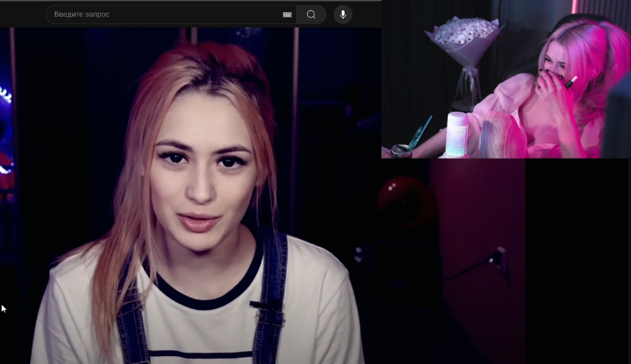Open the on-screen keyboard icon in search box
The height and width of the screenshot is (364, 631).
(287, 15)
